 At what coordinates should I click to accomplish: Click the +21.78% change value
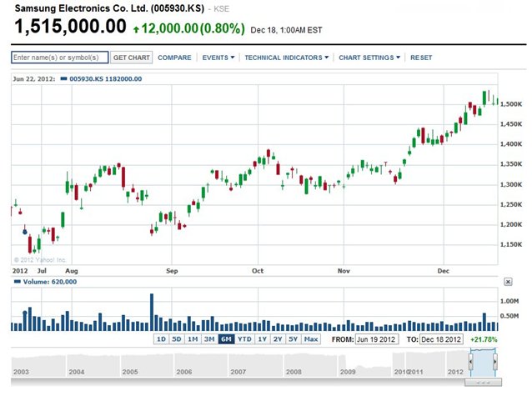(x=484, y=339)
